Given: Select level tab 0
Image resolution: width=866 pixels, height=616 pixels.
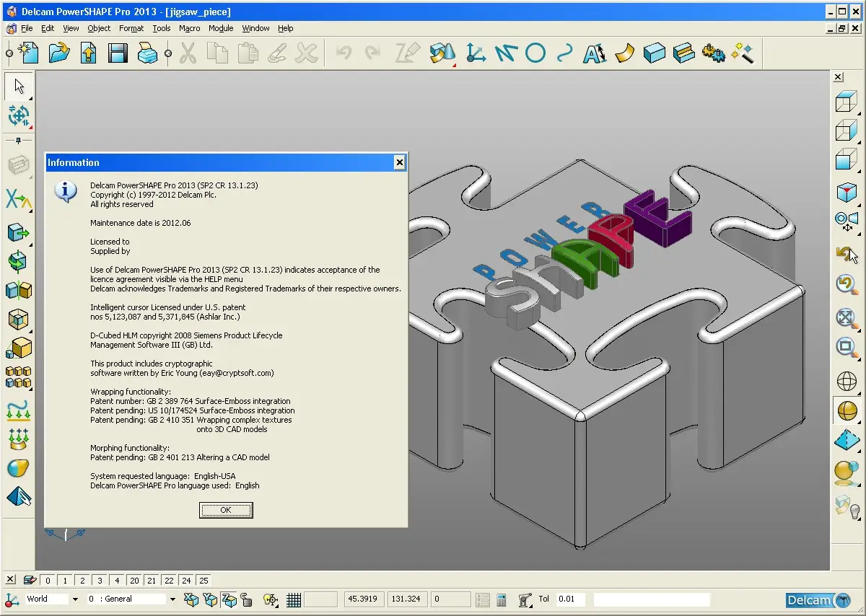Looking at the screenshot, I should (x=48, y=580).
